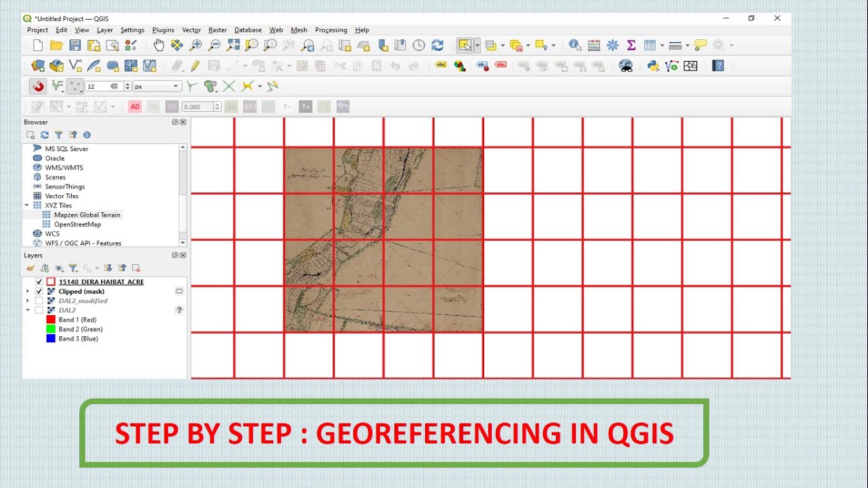Select the Zoom In magnifier tool
The image size is (868, 488).
(x=196, y=45)
